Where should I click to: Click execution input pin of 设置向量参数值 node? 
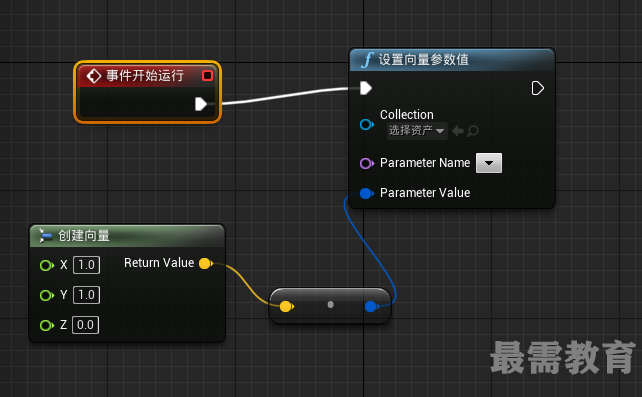[x=366, y=88]
